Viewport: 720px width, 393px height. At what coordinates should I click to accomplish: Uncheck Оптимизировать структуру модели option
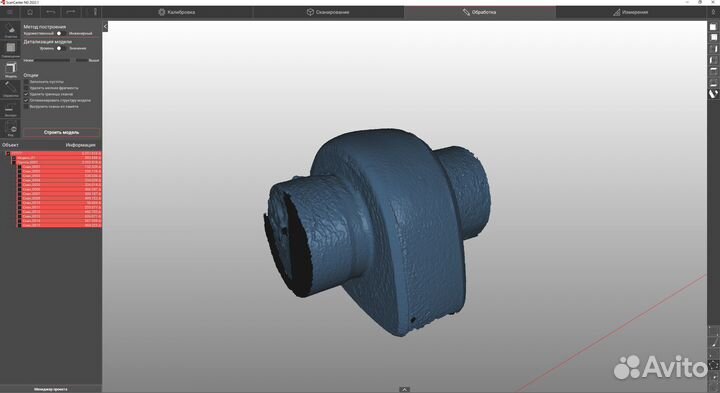pos(26,100)
